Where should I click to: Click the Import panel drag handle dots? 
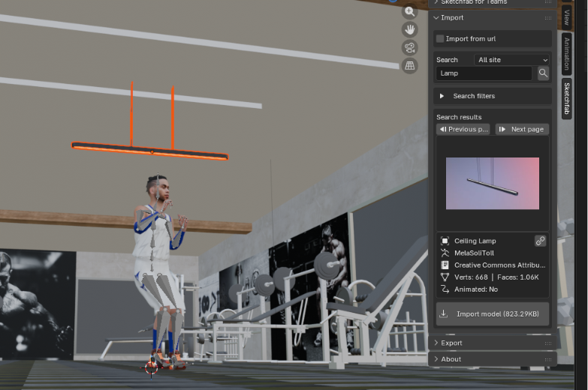[548, 17]
